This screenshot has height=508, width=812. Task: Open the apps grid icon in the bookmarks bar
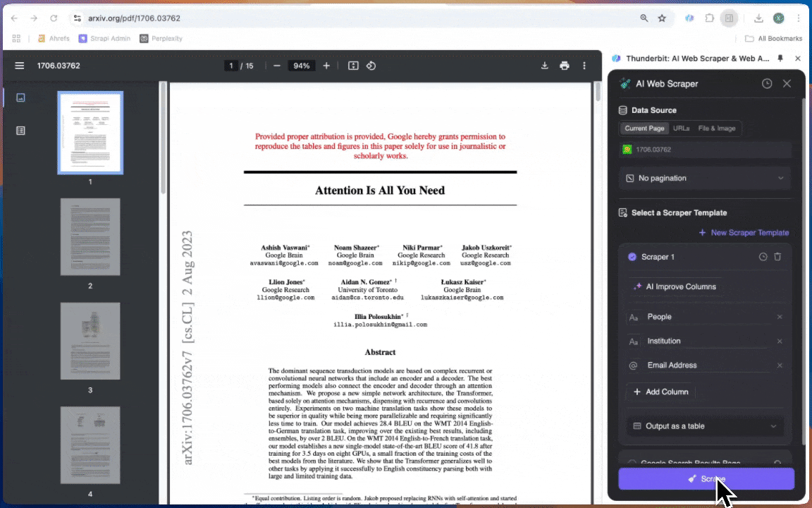point(16,38)
